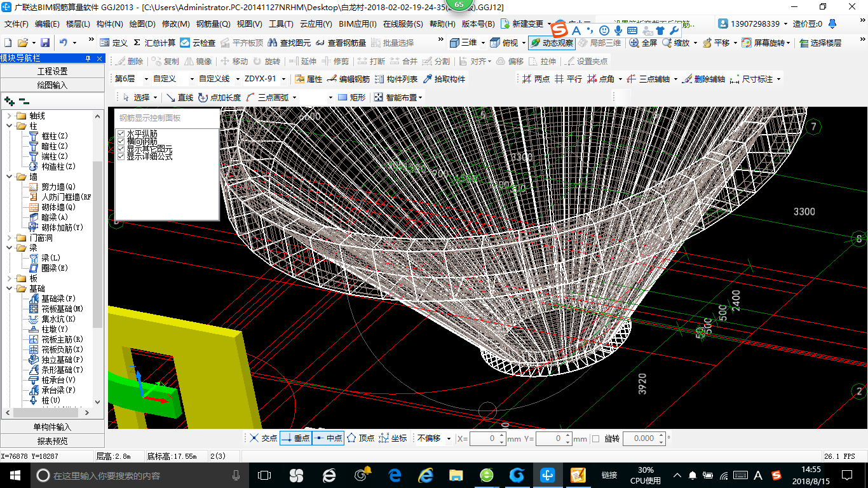This screenshot has height=488, width=868.
Task: Toggle 交点 intersection snap
Action: 263,438
